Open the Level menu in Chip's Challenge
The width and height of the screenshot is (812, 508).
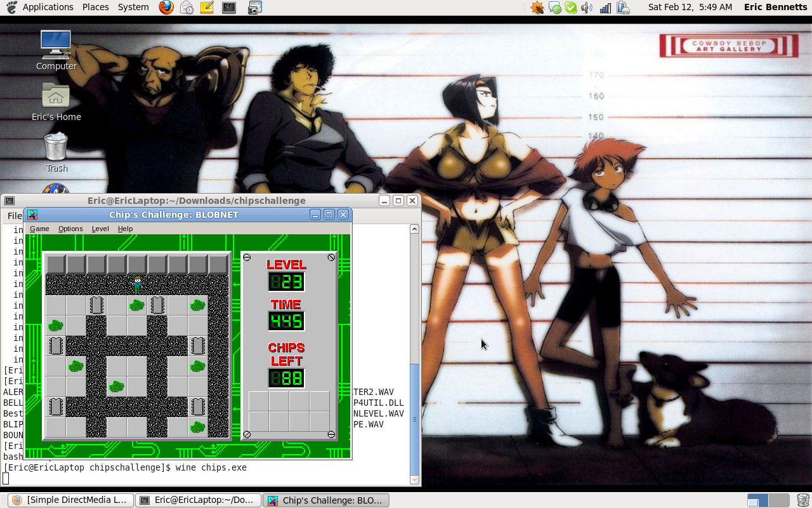coord(100,229)
